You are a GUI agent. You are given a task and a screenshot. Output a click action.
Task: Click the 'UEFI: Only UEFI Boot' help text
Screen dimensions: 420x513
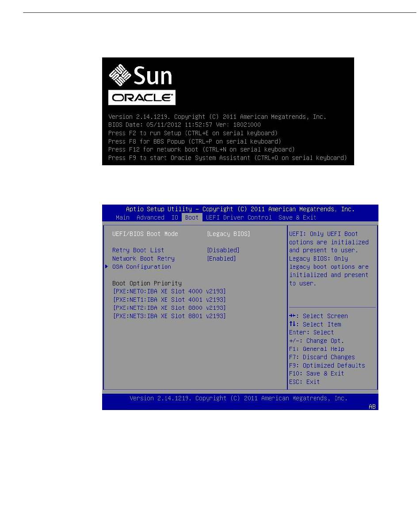(x=324, y=234)
